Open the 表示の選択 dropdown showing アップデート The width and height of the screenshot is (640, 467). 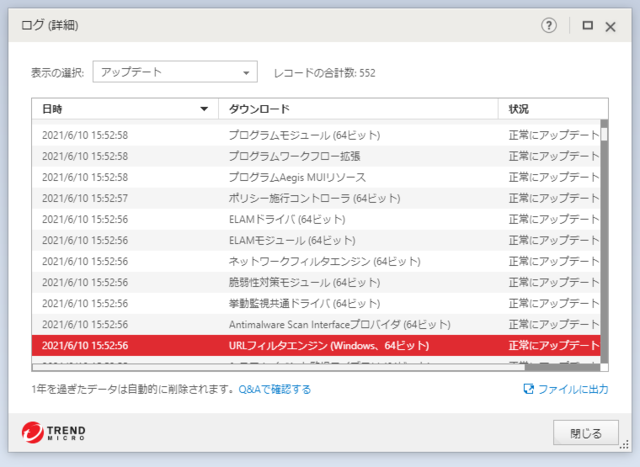175,72
